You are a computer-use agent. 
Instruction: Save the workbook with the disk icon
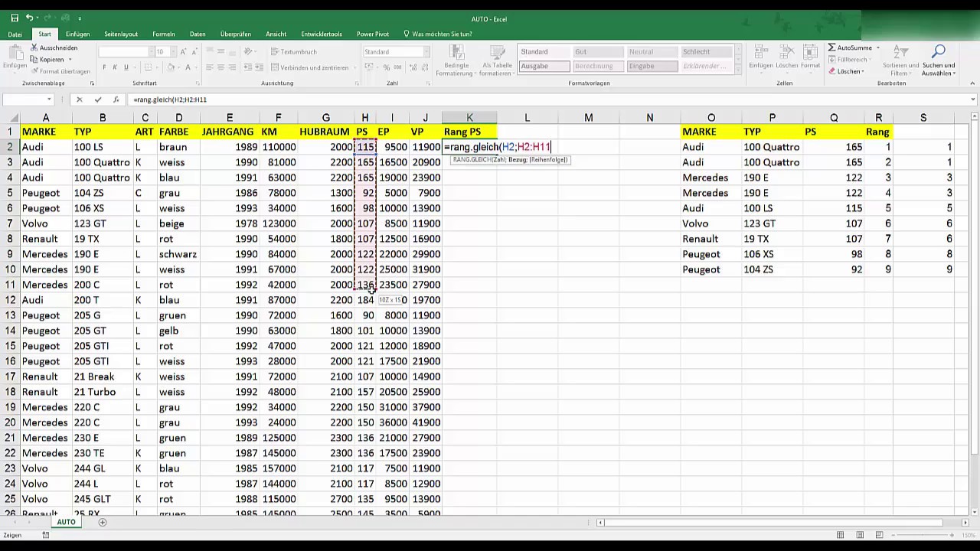click(15, 18)
